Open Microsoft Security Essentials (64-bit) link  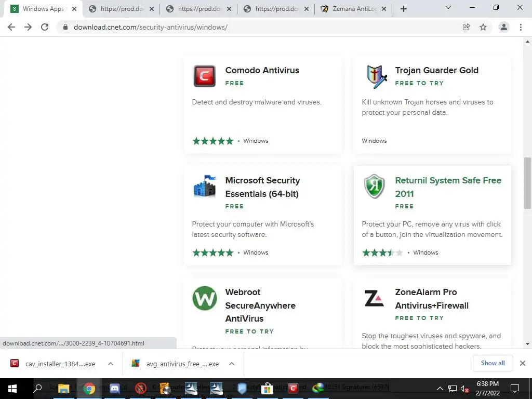(x=262, y=187)
